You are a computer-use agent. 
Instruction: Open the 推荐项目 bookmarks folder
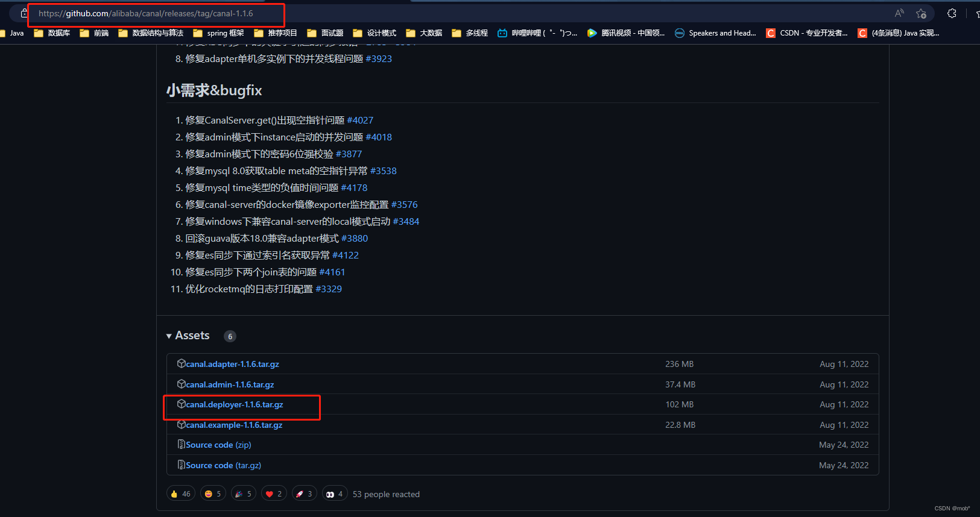276,33
